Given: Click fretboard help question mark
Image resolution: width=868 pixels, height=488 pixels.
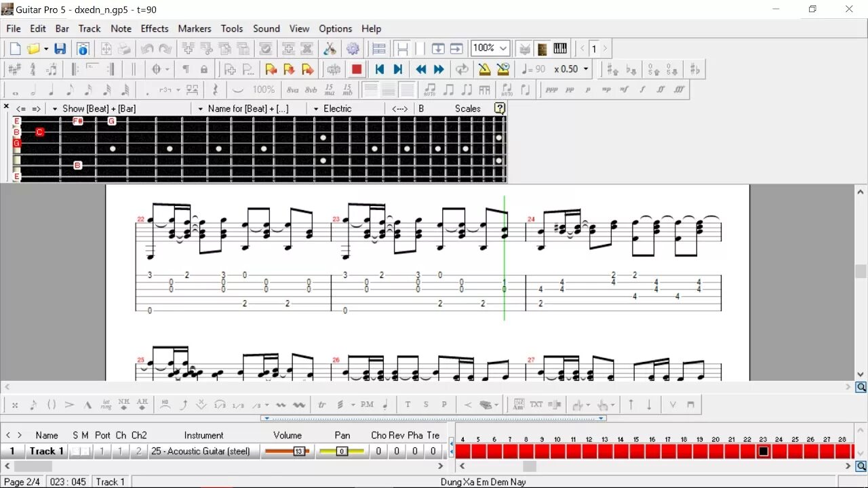Looking at the screenshot, I should pos(500,108).
